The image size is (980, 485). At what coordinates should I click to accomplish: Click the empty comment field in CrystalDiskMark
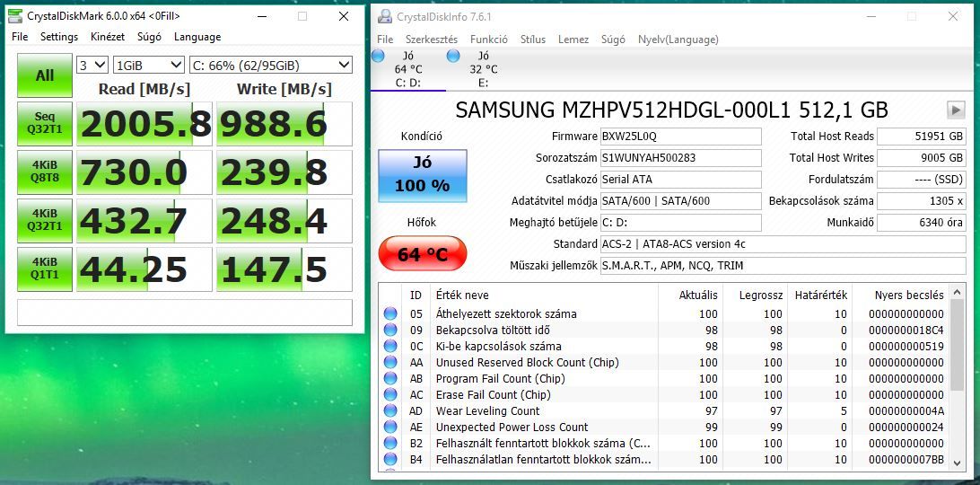pos(184,313)
